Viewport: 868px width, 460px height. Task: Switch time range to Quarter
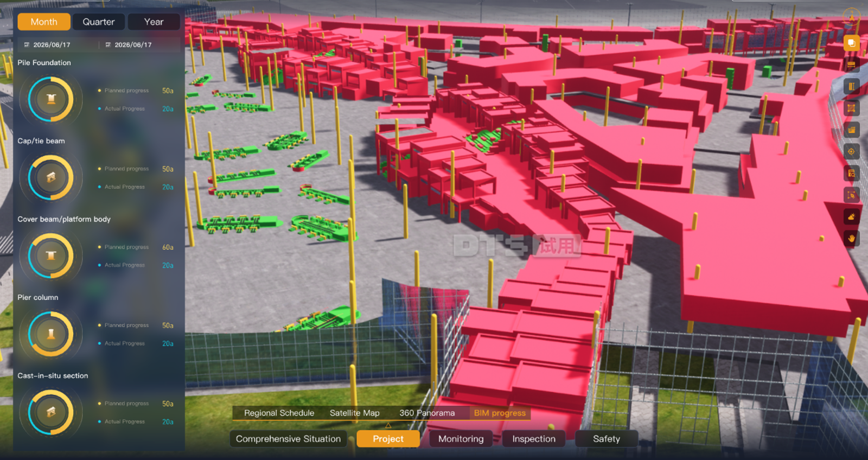[99, 22]
